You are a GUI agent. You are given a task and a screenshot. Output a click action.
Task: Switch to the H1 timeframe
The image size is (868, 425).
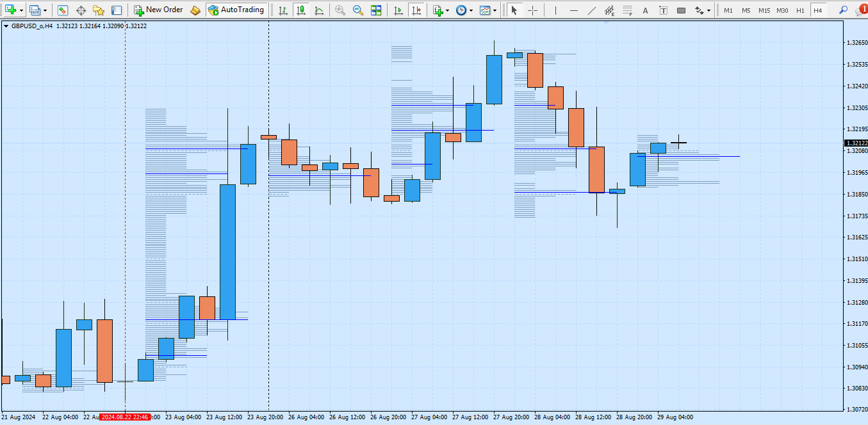[x=800, y=10]
